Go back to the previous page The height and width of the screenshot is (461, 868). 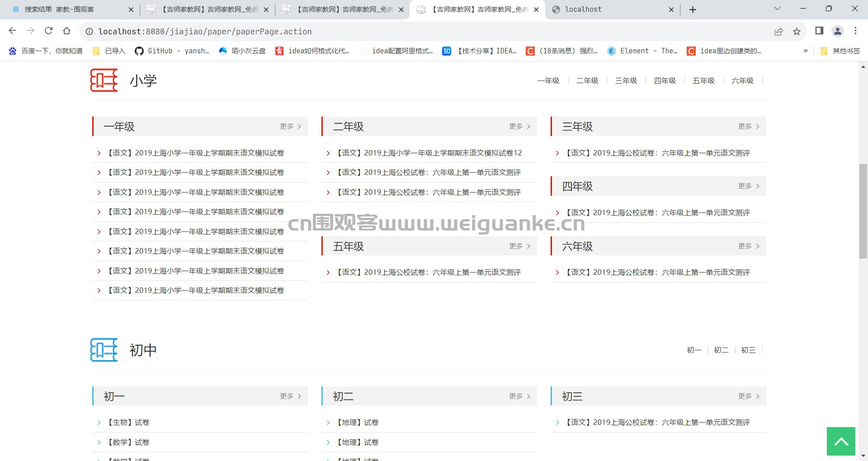point(13,31)
